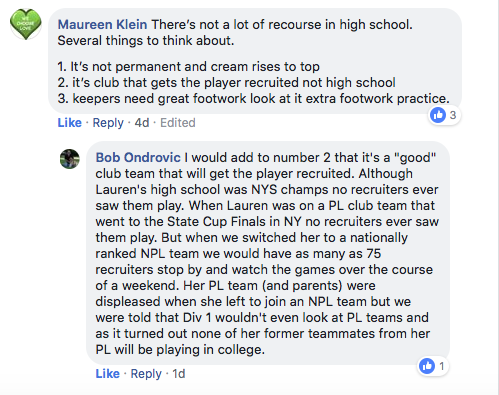The height and width of the screenshot is (395, 499).
Task: Click the 'cream rises to top' line
Action: pos(188,67)
